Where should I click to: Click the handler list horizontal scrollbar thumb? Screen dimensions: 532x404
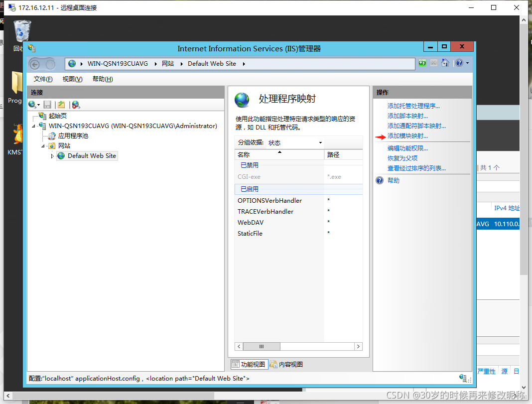(x=262, y=346)
